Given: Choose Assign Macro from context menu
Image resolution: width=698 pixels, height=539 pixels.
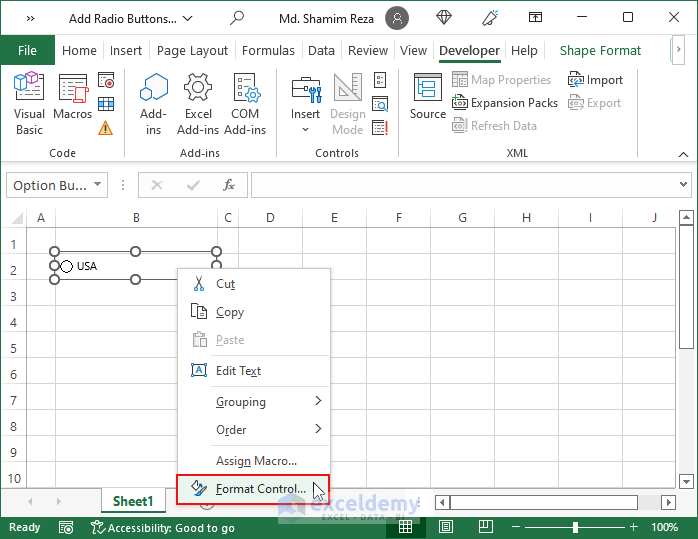Looking at the screenshot, I should [254, 461].
